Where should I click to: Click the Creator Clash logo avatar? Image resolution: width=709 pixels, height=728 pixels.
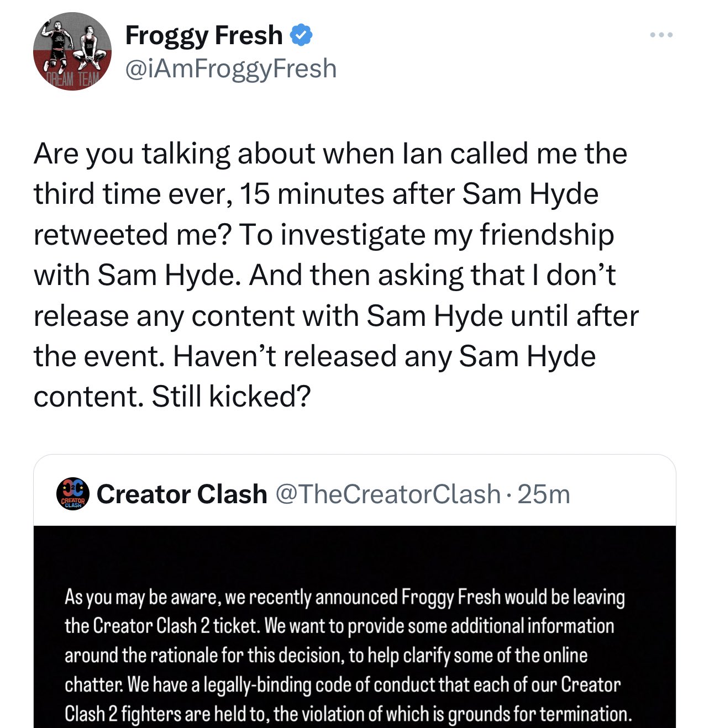tap(73, 494)
